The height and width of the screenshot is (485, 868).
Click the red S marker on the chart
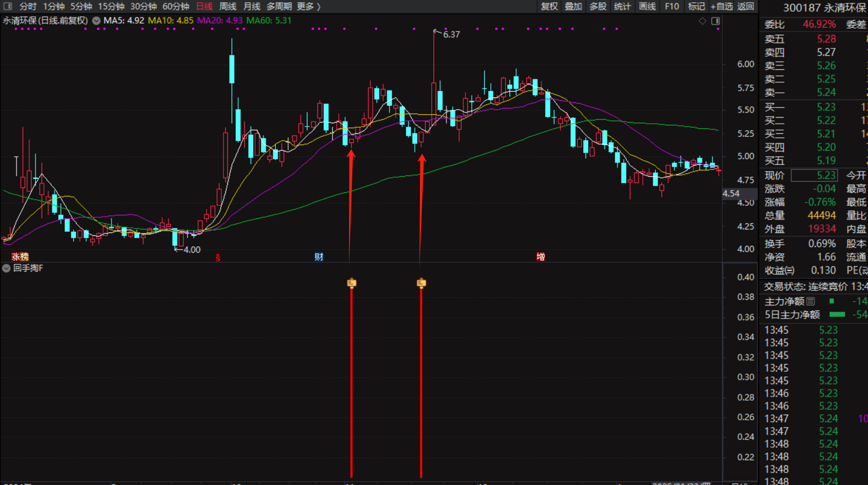click(218, 258)
